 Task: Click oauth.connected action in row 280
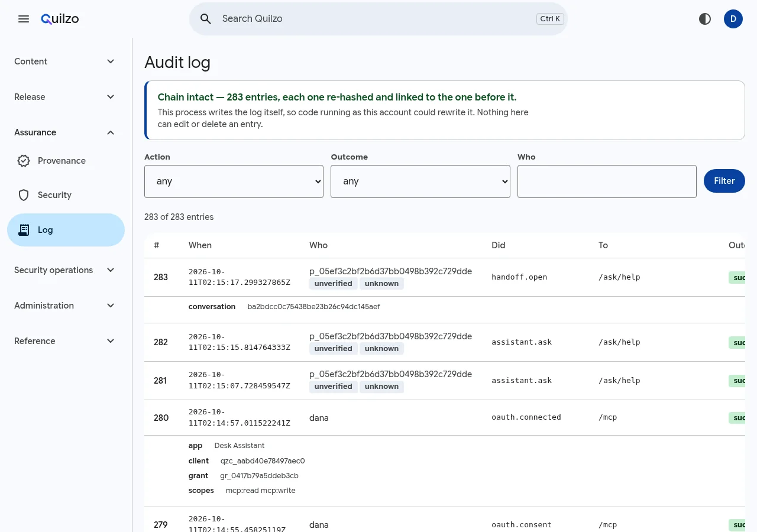526,417
